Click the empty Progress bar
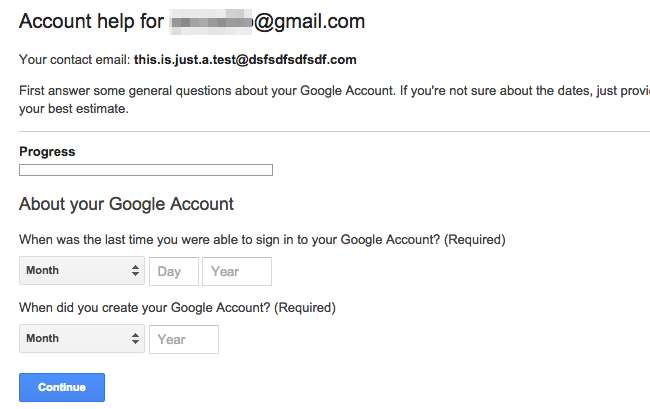650x409 pixels. pos(146,170)
